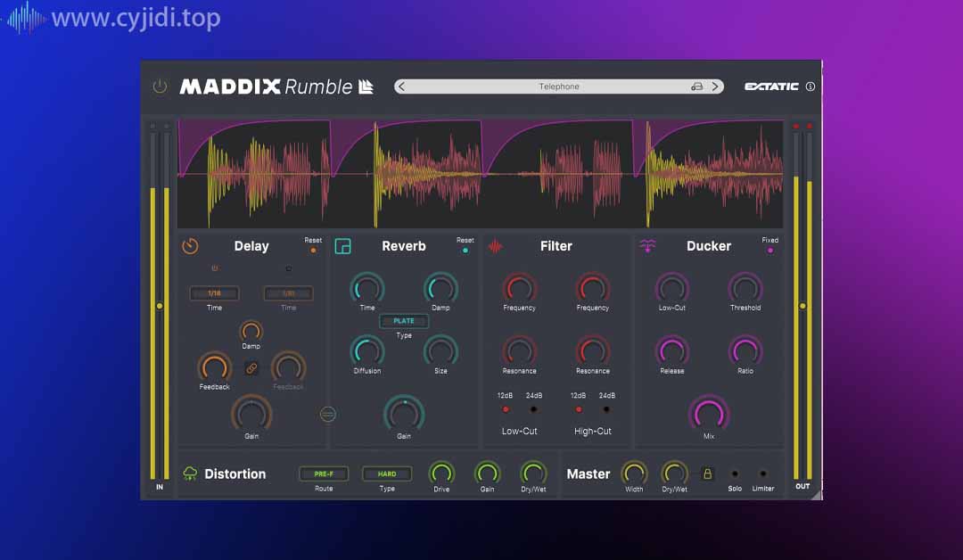Open the left Delay Time 1/16 selector

tap(214, 293)
